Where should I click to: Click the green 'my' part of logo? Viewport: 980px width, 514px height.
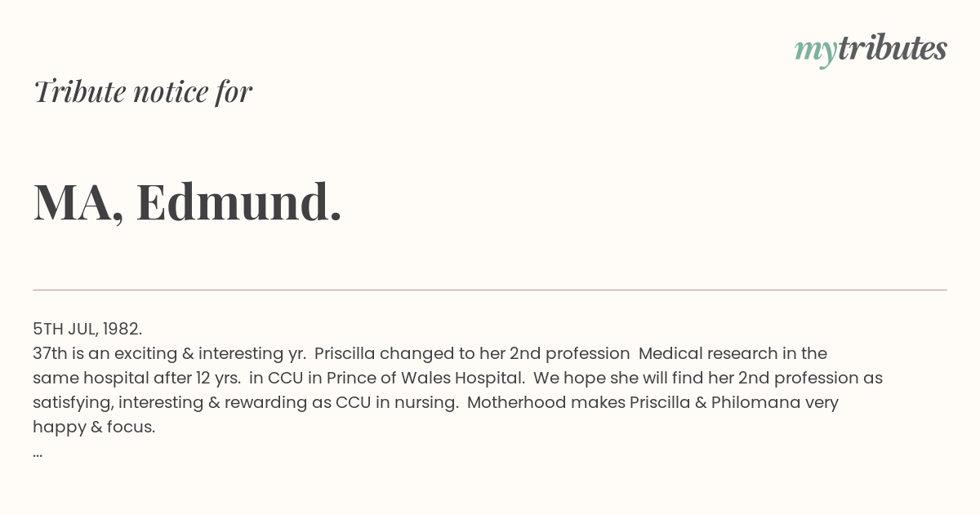[815, 52]
